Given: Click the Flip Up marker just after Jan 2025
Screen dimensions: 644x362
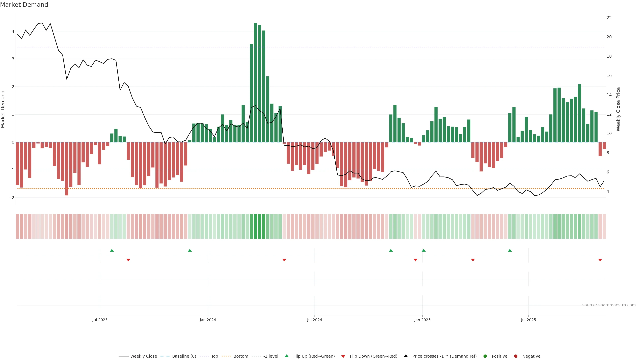Looking at the screenshot, I should coord(423,250).
